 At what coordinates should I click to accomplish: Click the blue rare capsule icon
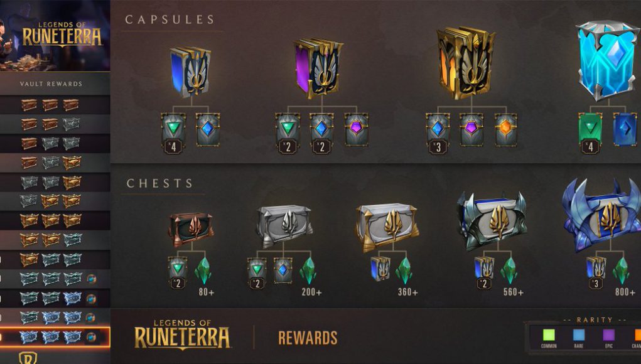click(190, 72)
